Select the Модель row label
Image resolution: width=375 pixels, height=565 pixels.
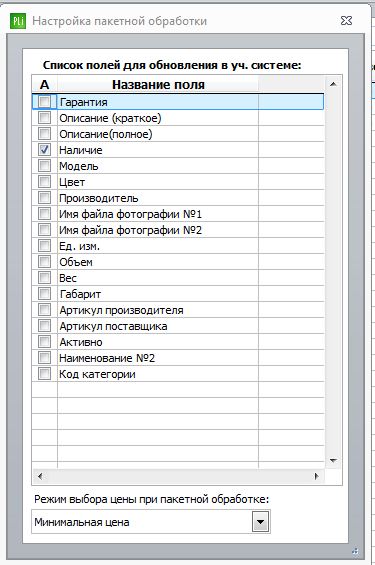(x=79, y=166)
